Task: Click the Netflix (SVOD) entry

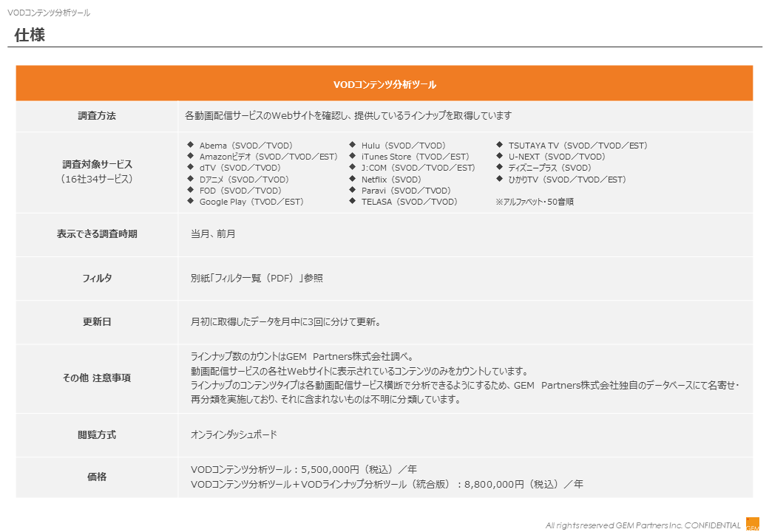Action: 391,180
